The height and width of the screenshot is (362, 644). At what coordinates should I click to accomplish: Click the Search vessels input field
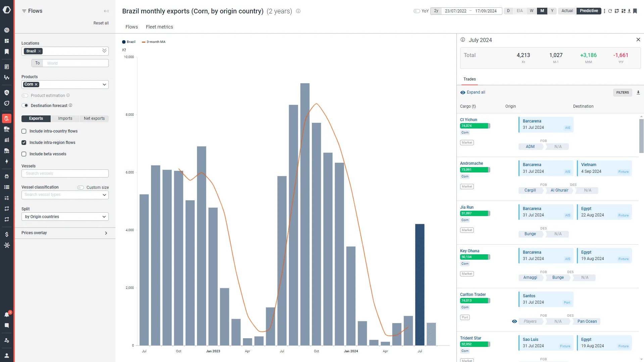65,173
